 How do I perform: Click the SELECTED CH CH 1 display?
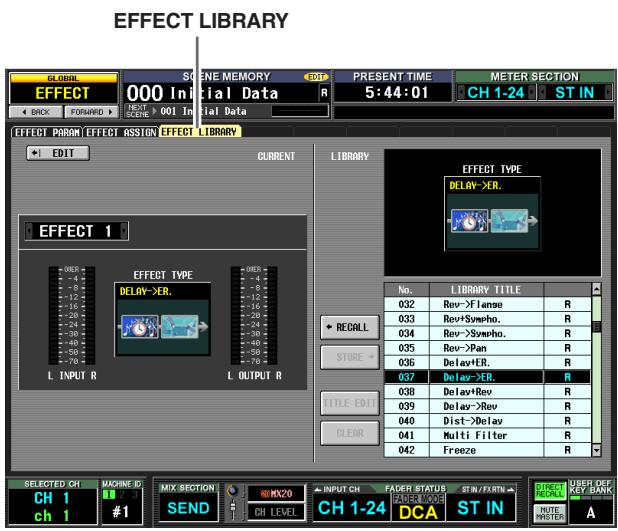point(52,506)
